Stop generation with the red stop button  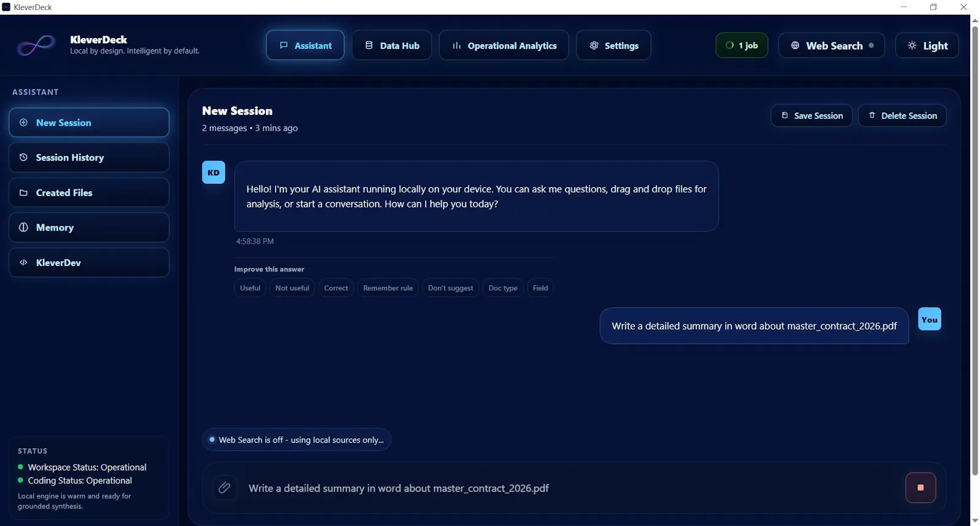tap(921, 488)
